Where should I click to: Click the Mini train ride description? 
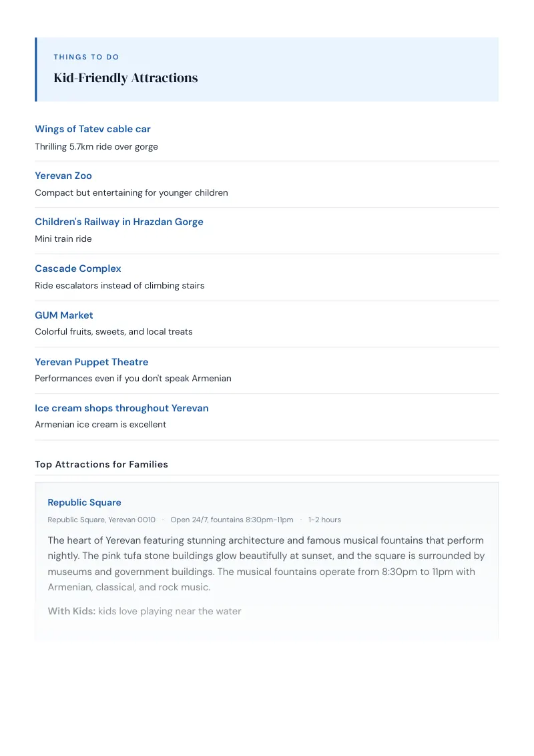tap(63, 238)
